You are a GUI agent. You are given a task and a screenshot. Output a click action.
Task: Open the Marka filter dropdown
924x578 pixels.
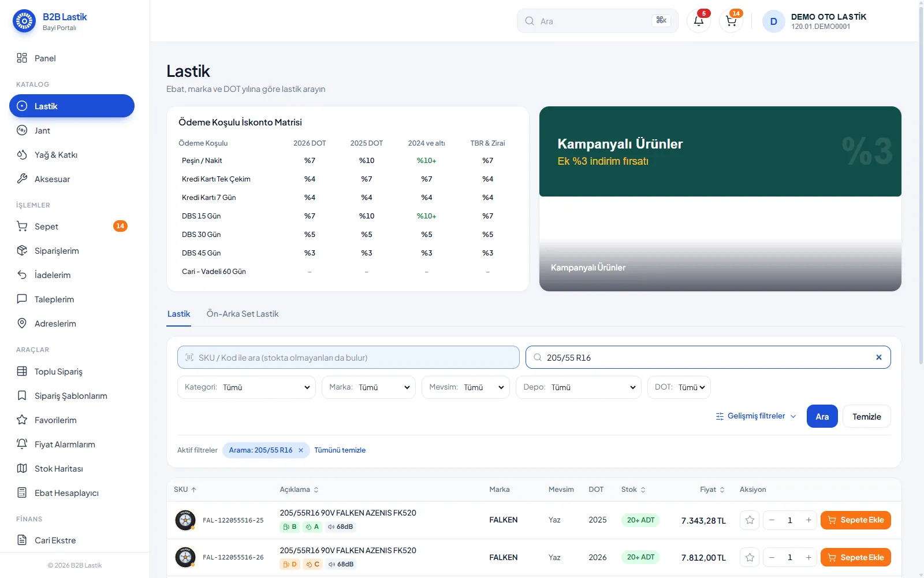pyautogui.click(x=368, y=387)
